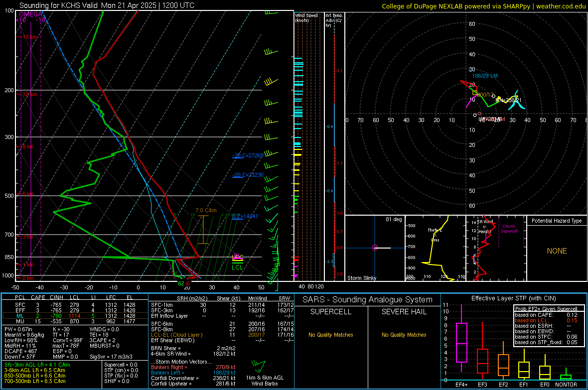Image resolution: width=588 pixels, height=390 pixels.
Task: Click the 'based on STP_fixed' row
Action: (546, 342)
